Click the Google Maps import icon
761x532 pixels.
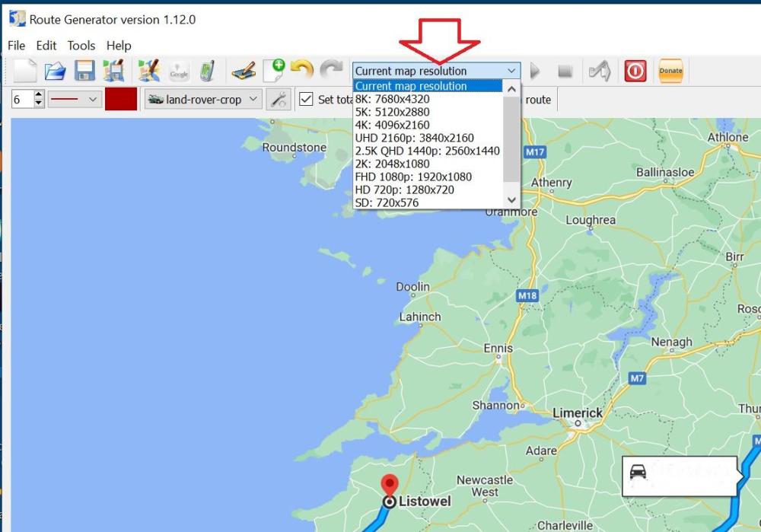[x=179, y=71]
